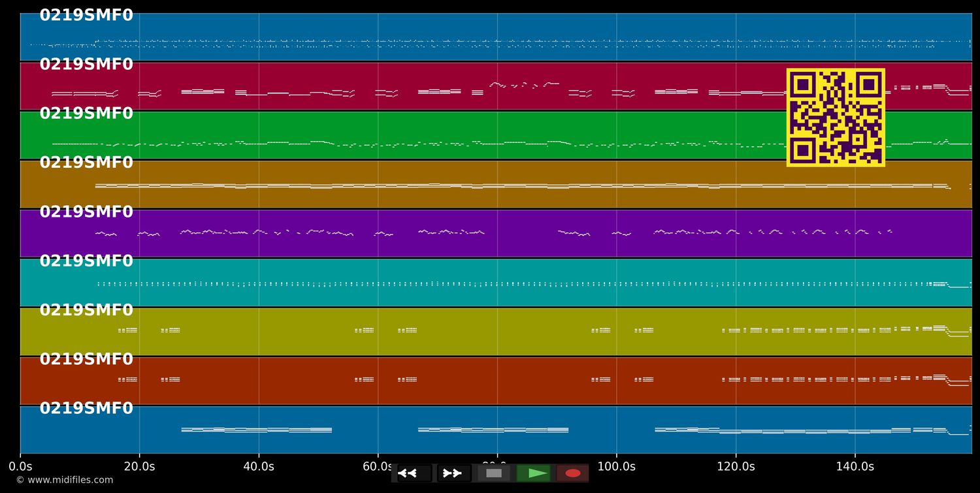
Task: Click the Fast Forward transport icon
Action: (453, 473)
